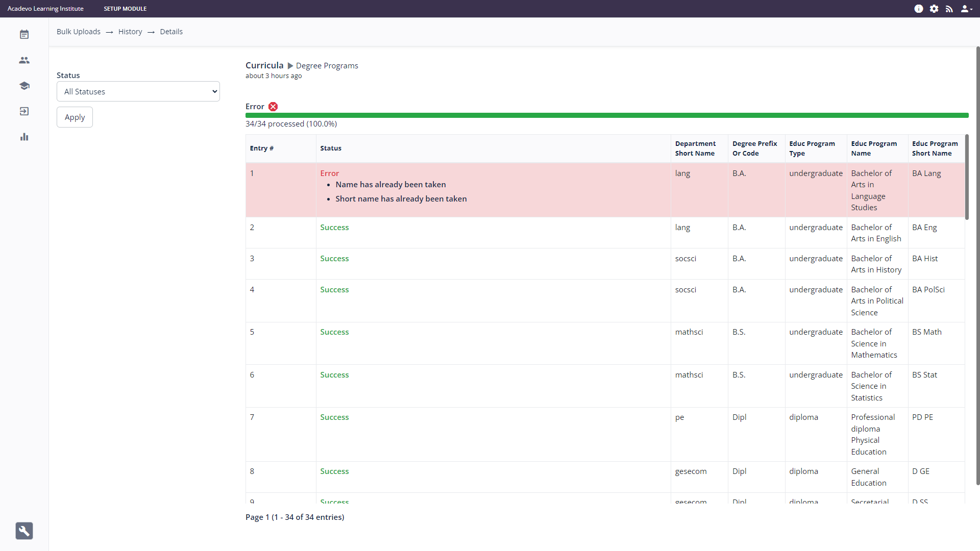Click SETUP MODULE in top bar
Screen dimensions: 980x551
point(125,9)
